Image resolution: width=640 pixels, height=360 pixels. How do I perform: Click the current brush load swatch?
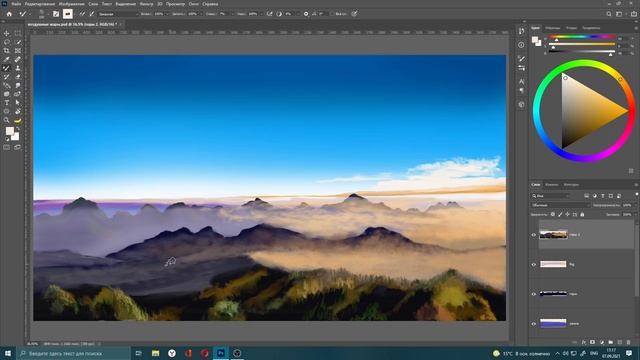[x=68, y=14]
